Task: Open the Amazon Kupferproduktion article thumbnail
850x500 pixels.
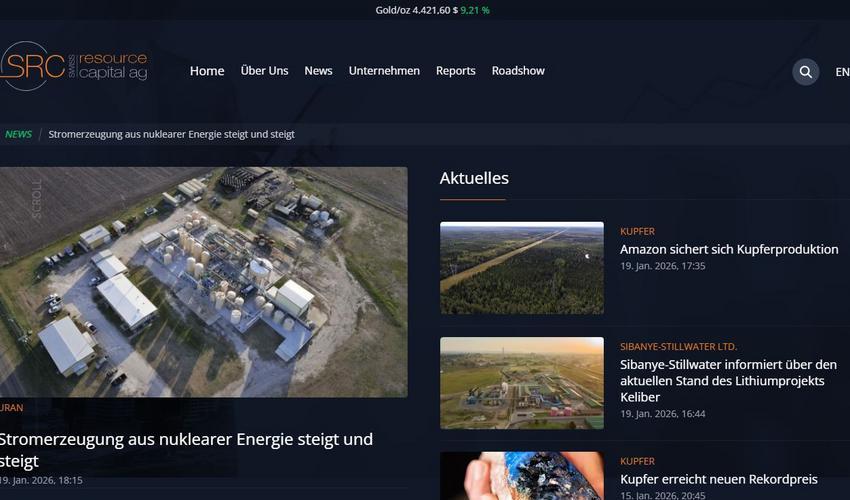Action: (x=522, y=268)
